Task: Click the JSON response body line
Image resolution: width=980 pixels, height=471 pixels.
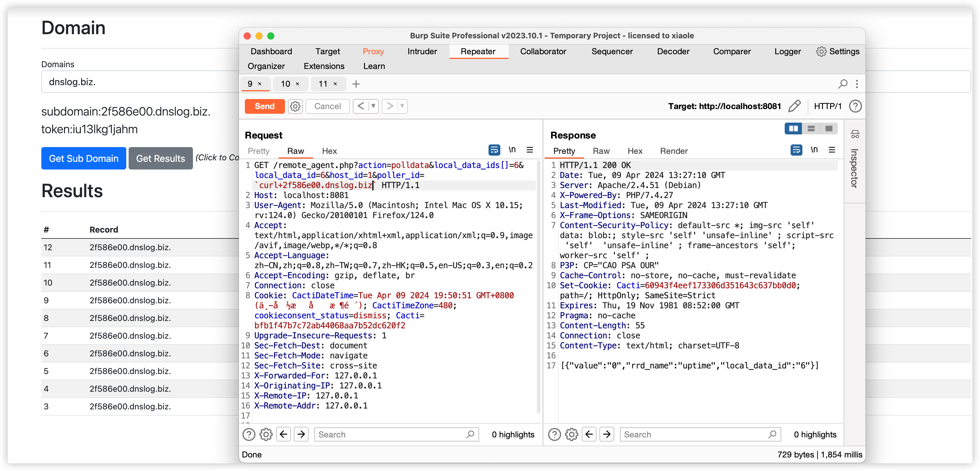Action: point(689,366)
